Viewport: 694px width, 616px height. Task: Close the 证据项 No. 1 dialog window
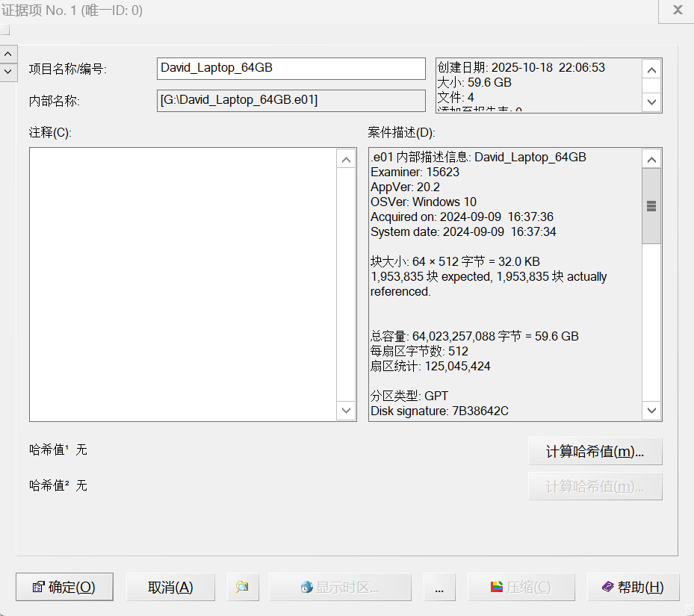click(678, 10)
